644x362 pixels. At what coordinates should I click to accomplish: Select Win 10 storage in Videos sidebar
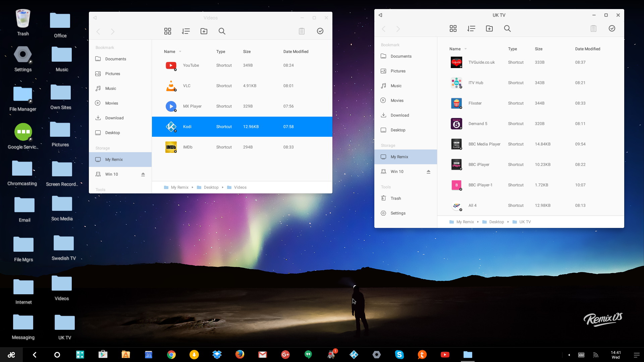click(120, 174)
